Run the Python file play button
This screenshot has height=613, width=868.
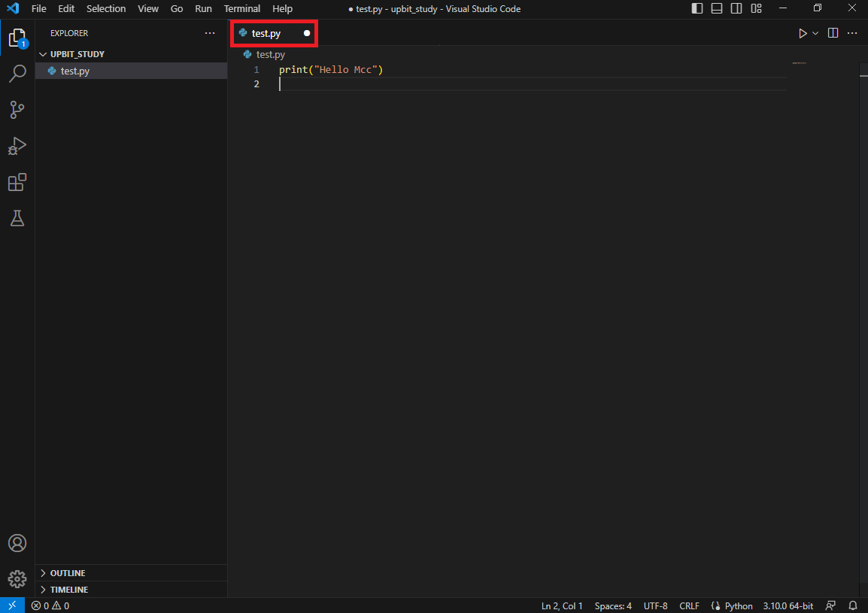click(802, 33)
